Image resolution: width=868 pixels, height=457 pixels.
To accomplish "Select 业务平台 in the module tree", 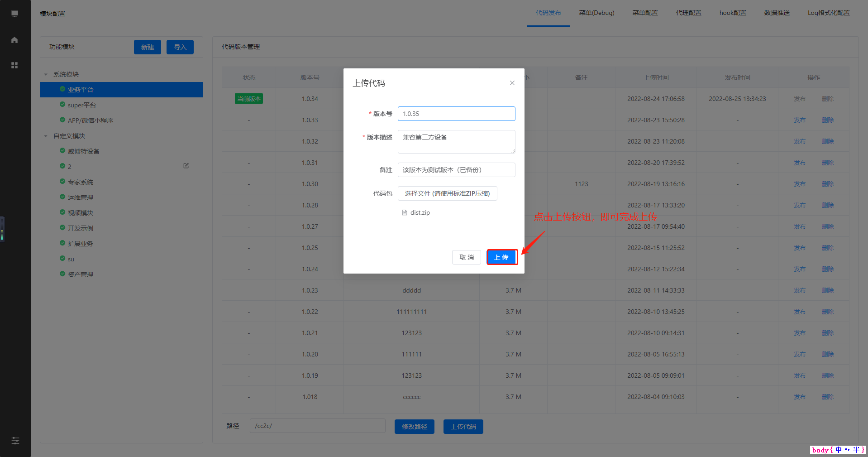I will point(121,90).
